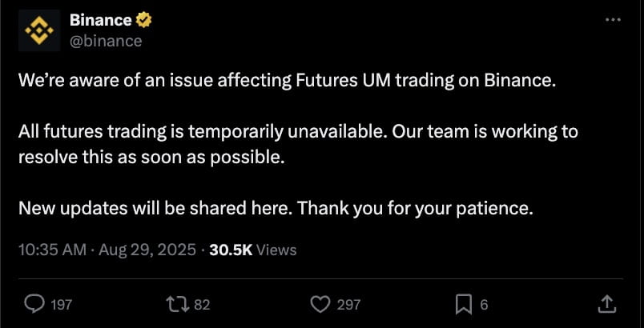This screenshot has height=328, width=644.
Task: Click the reply speech bubble icon
Action: (35, 304)
